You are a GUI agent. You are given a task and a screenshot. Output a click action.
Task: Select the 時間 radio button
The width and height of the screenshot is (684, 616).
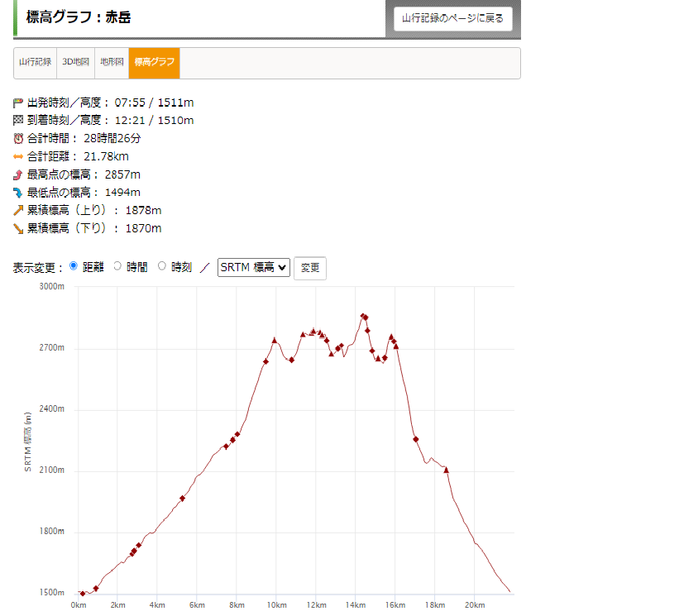pos(117,266)
